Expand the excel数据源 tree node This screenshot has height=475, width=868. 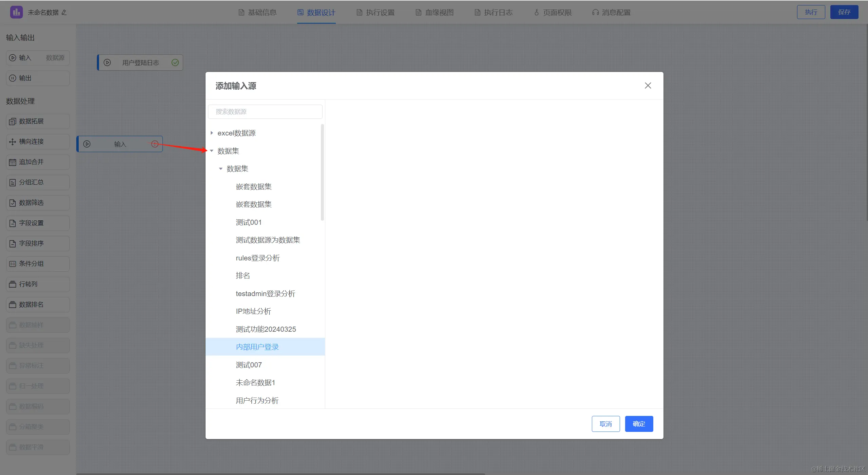212,133
